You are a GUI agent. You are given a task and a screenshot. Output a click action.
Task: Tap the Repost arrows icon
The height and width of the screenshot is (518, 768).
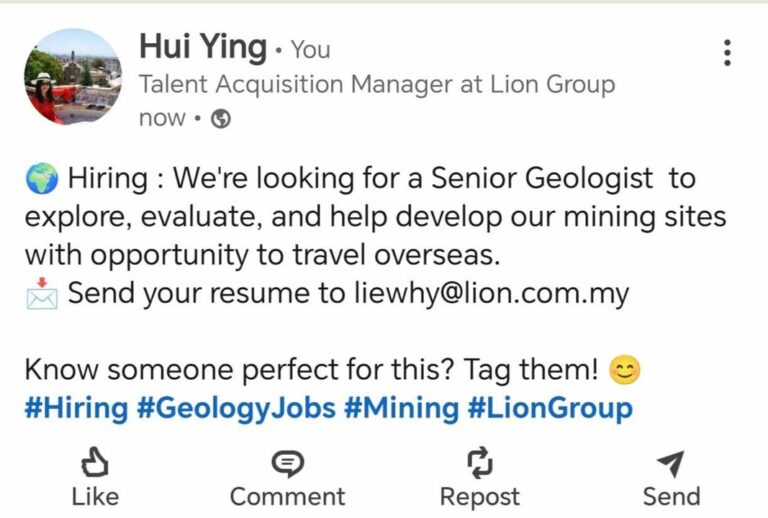pyautogui.click(x=480, y=462)
